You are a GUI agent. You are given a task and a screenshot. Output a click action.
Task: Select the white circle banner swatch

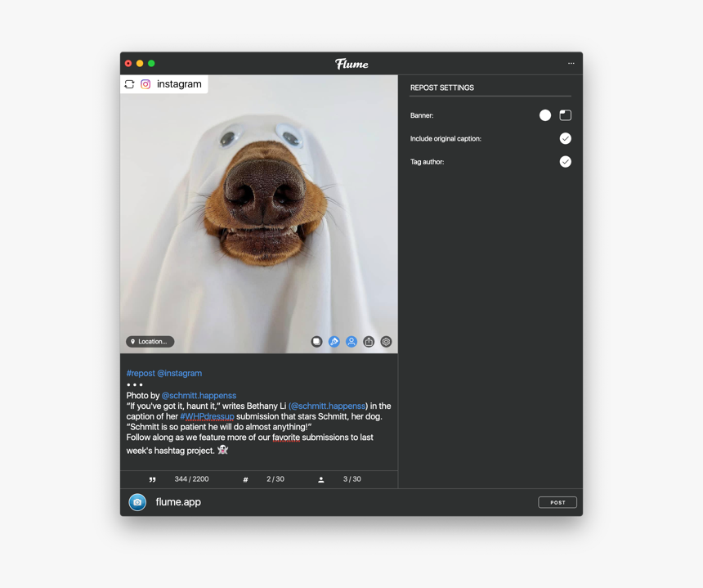coord(545,115)
